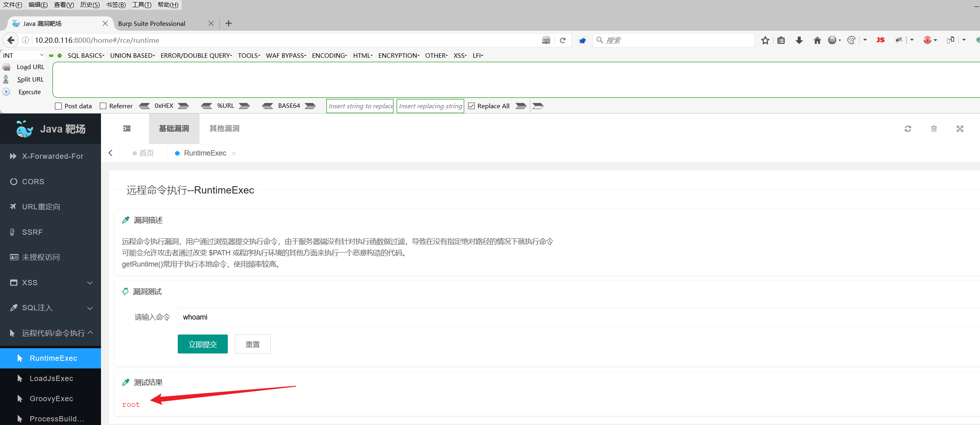This screenshot has height=425, width=980.
Task: Open GroovyExec in the sidebar
Action: tap(50, 399)
